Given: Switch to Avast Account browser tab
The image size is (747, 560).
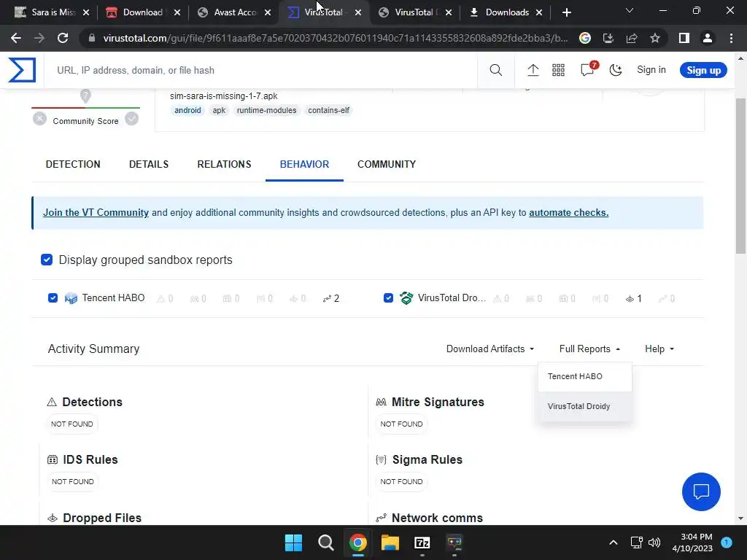Looking at the screenshot, I should 234,12.
